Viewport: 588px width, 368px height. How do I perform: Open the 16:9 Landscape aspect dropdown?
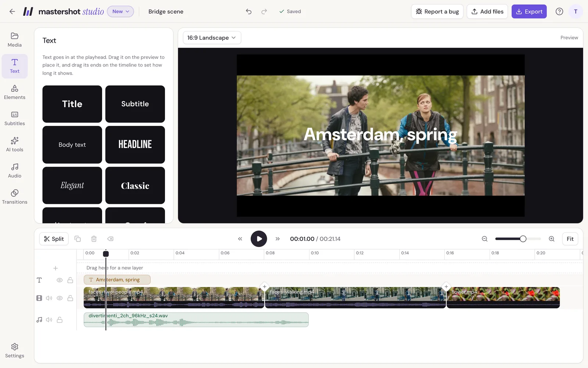click(x=212, y=38)
